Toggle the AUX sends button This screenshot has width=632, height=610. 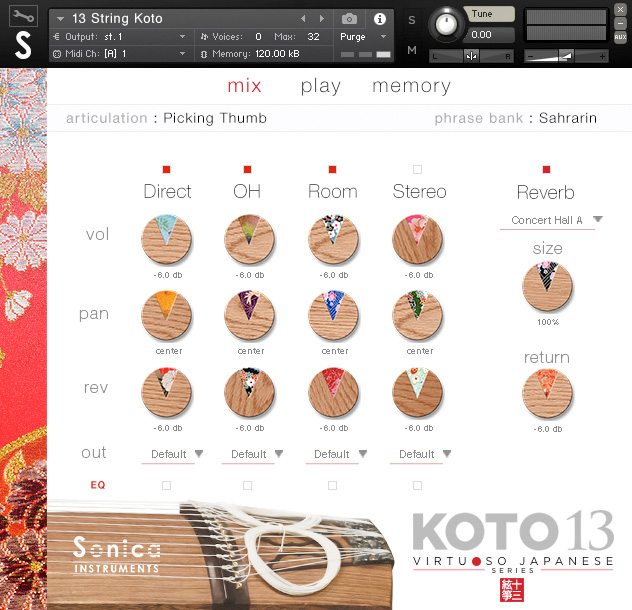pyautogui.click(x=620, y=37)
